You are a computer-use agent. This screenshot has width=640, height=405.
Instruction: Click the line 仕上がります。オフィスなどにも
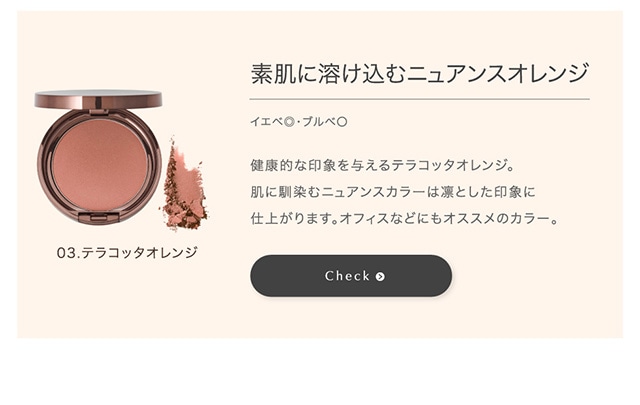coord(404,218)
